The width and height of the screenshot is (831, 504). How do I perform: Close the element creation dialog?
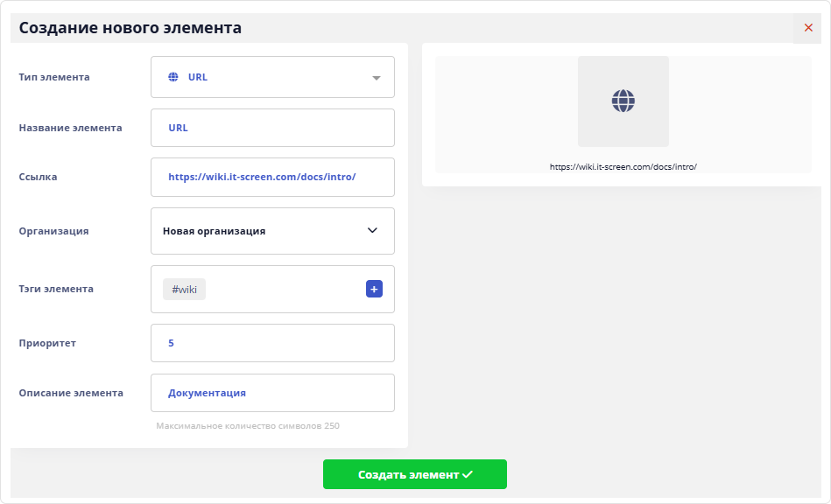click(808, 28)
